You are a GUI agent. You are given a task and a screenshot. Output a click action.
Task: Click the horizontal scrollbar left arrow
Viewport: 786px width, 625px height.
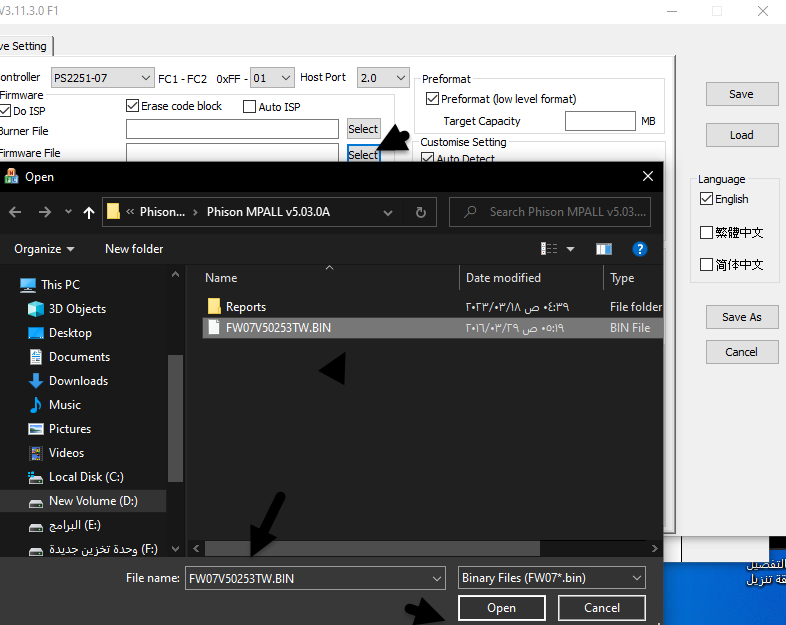[x=196, y=548]
